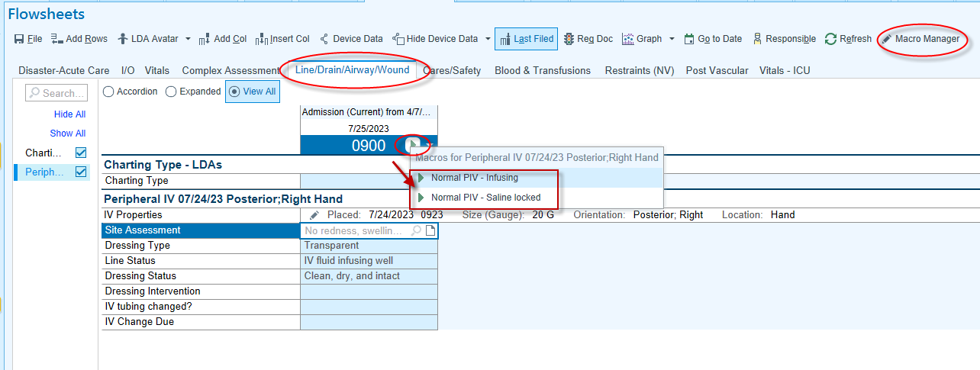Click the Hide All link
Image resolution: width=980 pixels, height=370 pixels.
point(69,114)
